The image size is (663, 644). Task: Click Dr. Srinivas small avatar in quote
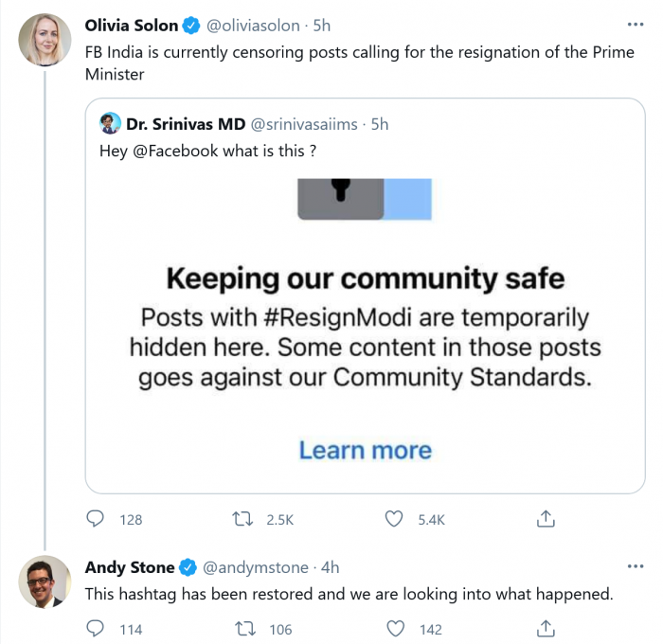pyautogui.click(x=110, y=124)
